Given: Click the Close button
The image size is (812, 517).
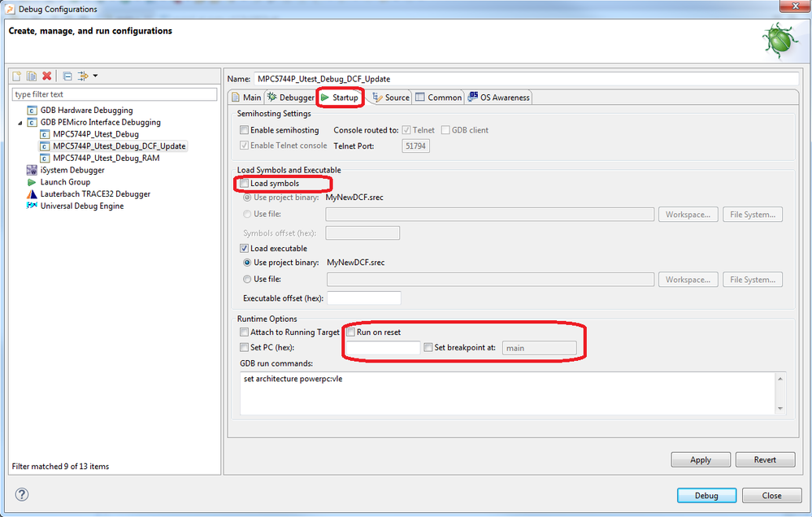Looking at the screenshot, I should (771, 496).
